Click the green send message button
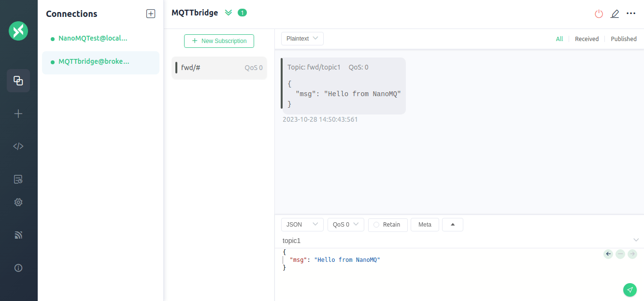Viewport: 644px width, 301px height. pos(630,289)
